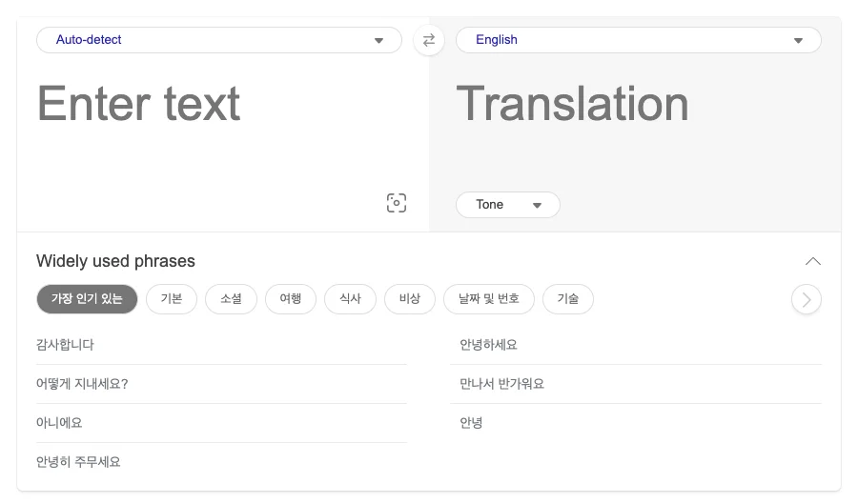Select the 날짜 및 번호 category tab

489,299
